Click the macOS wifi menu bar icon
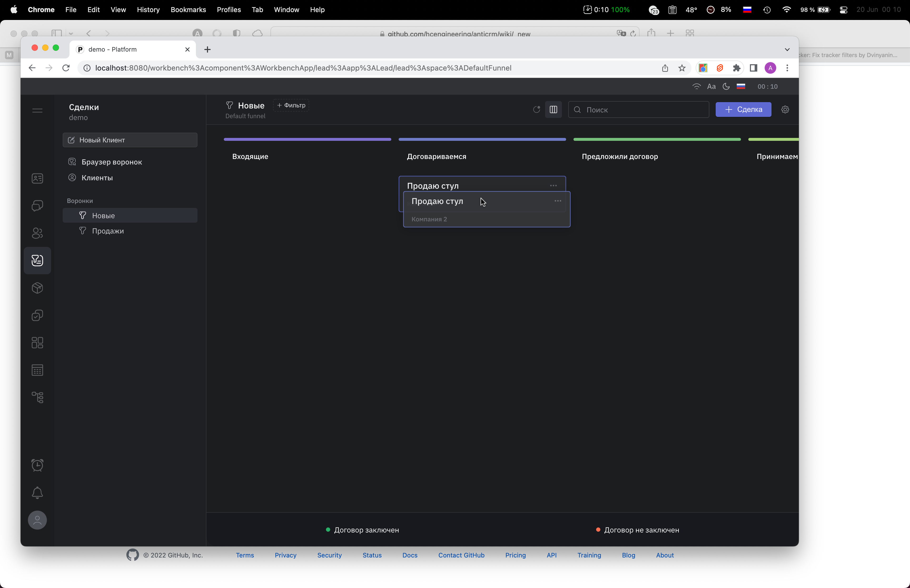Viewport: 910px width, 588px height. 787,9
